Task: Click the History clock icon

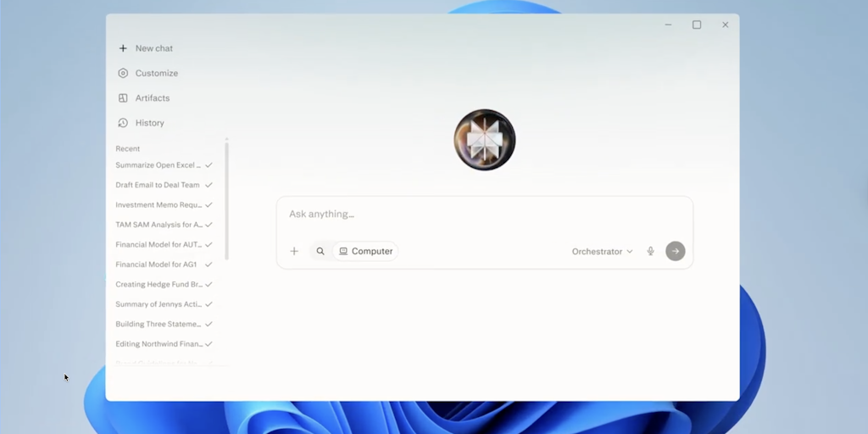Action: point(123,123)
